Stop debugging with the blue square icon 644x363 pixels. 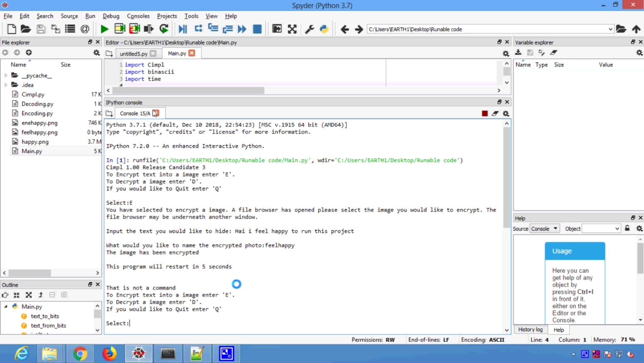pos(257,29)
